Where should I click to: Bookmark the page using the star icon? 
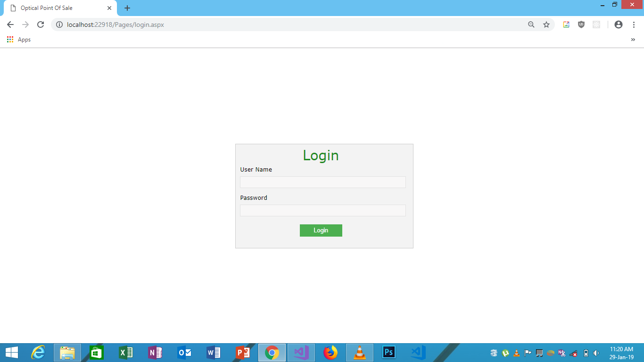tap(545, 25)
